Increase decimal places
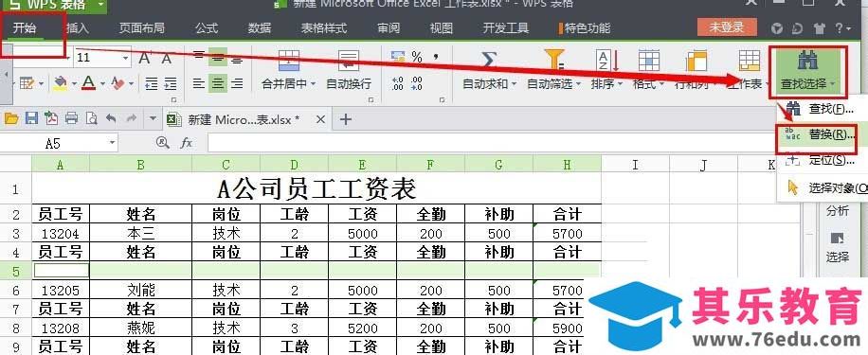 (x=397, y=83)
